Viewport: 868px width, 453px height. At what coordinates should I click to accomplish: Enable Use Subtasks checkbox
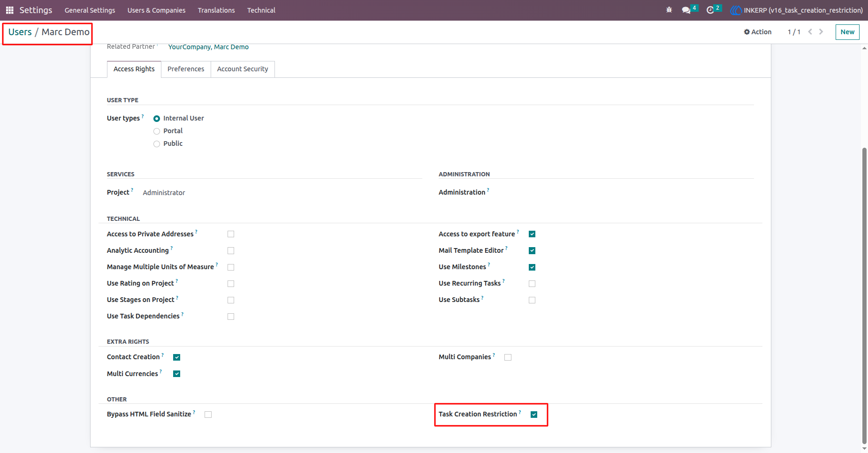(532, 300)
